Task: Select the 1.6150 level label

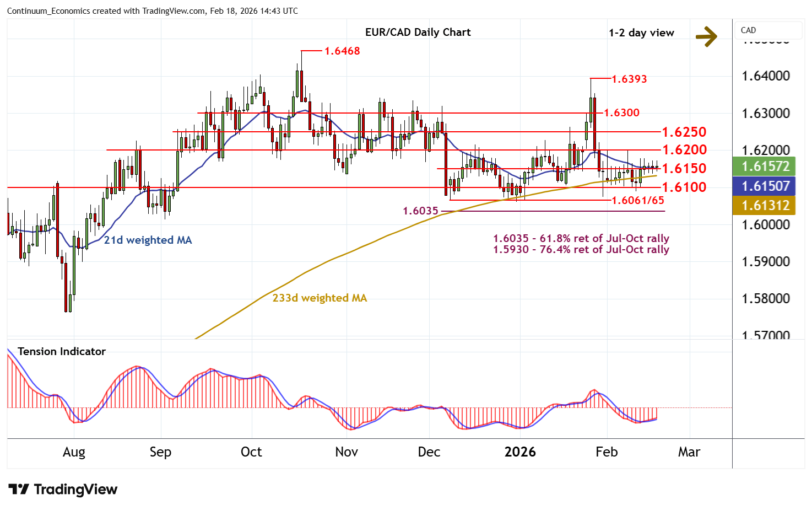Action: tap(684, 168)
